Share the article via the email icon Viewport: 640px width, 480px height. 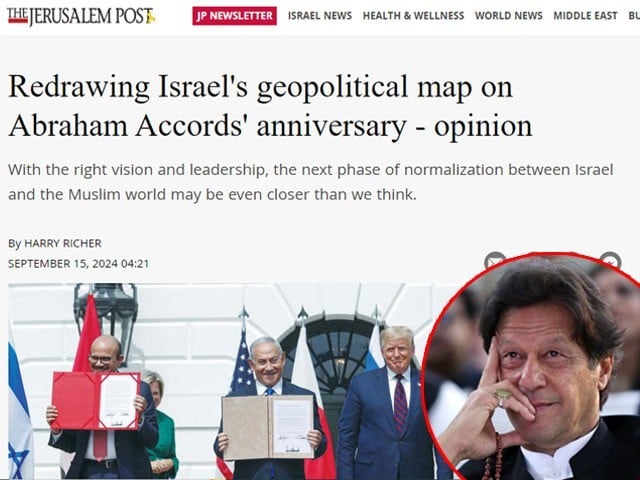495,259
